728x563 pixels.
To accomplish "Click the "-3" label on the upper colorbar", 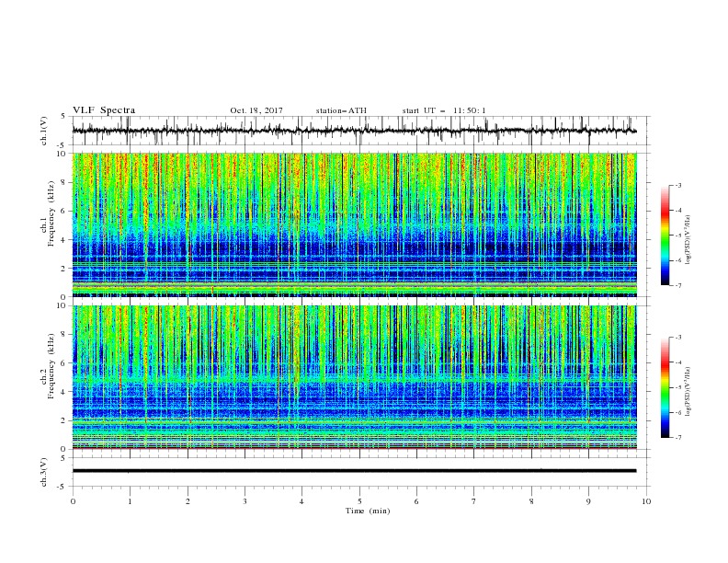I will pos(678,185).
